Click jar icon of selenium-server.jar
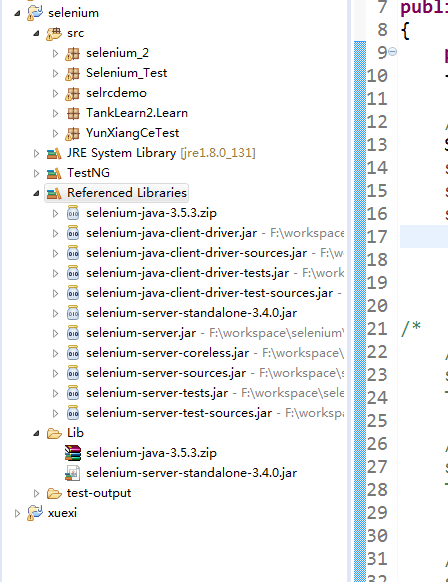 73,333
